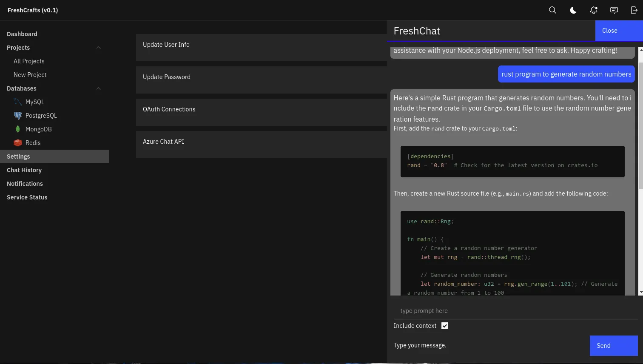Select the MySQL database icon
This screenshot has width=643, height=364.
coord(17,102)
